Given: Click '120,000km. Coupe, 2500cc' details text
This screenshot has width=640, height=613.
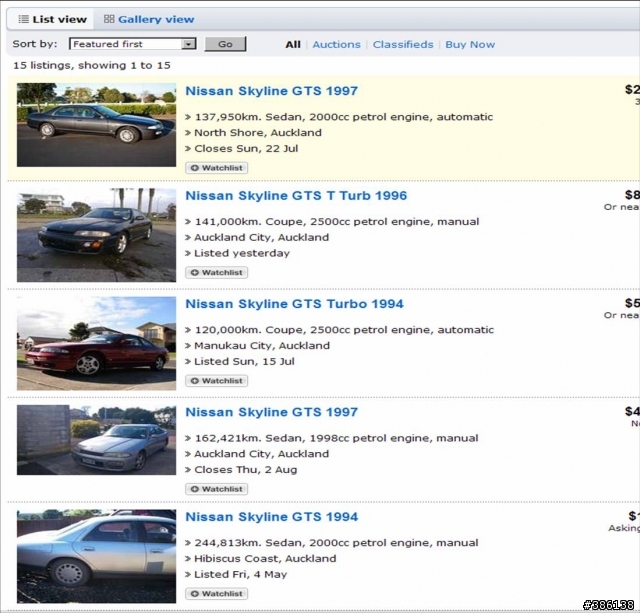Looking at the screenshot, I should [344, 330].
